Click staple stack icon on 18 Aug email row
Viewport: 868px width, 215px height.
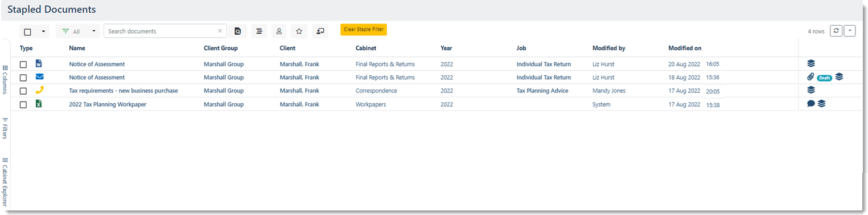coord(839,77)
